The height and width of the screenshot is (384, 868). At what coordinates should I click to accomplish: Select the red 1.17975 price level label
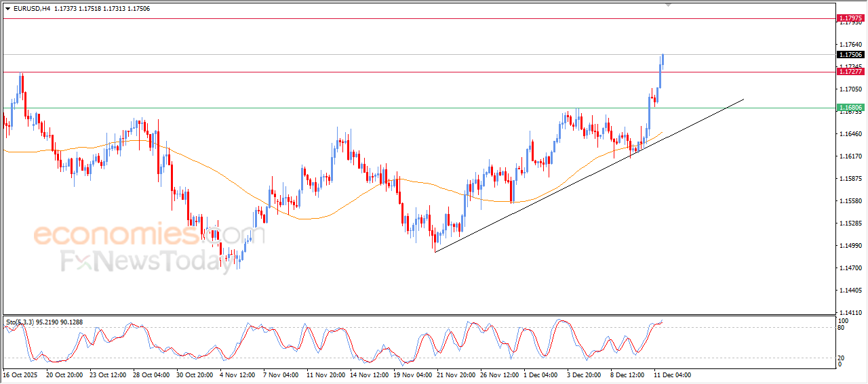[x=850, y=18]
